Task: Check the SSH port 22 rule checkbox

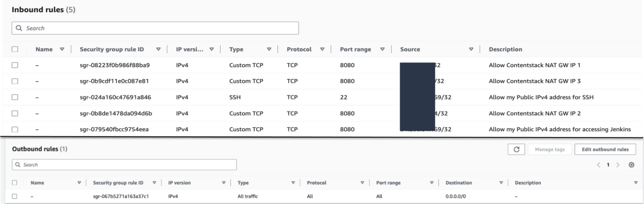Action: click(15, 97)
